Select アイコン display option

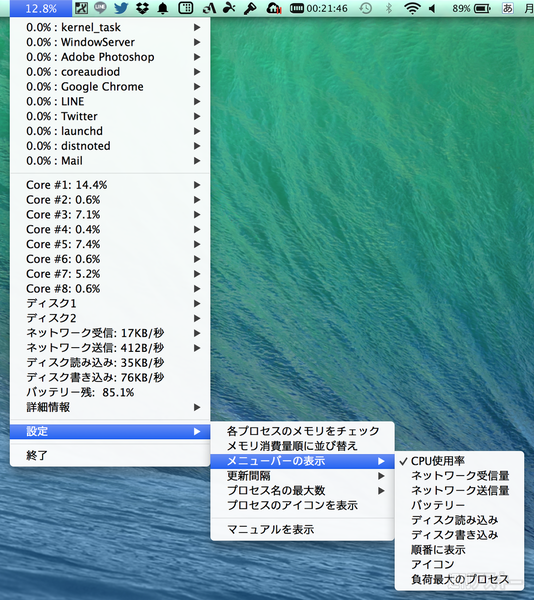click(x=459, y=565)
